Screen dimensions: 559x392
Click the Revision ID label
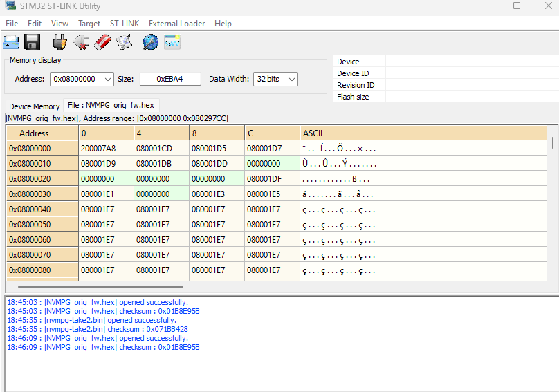(x=356, y=85)
